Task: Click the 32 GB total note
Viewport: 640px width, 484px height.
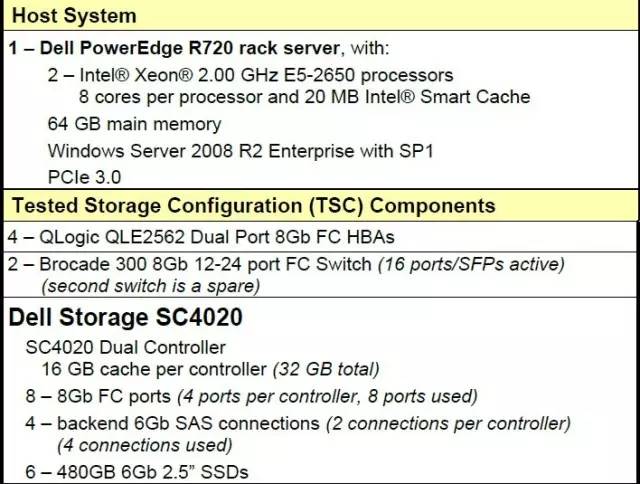Action: [326, 369]
